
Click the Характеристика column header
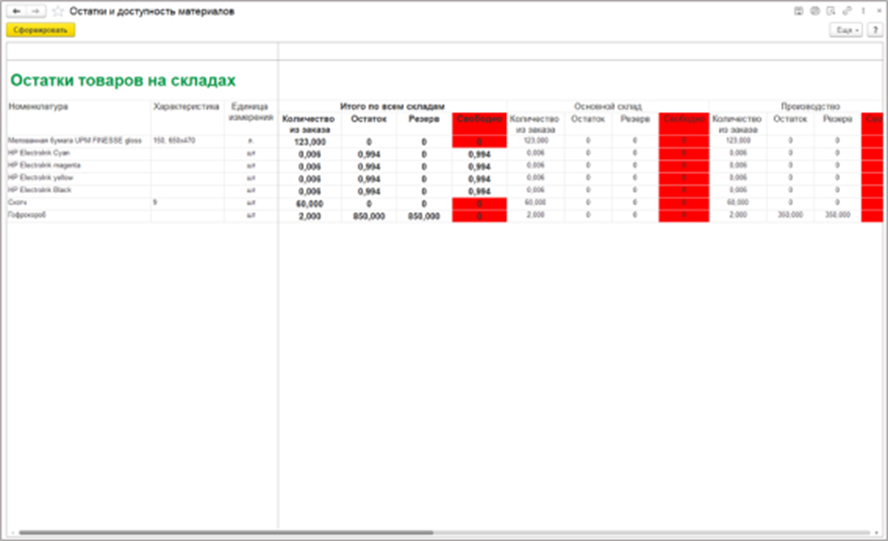tap(186, 105)
